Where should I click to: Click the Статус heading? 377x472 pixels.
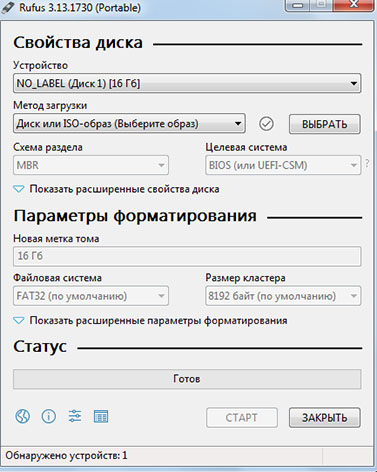(40, 346)
